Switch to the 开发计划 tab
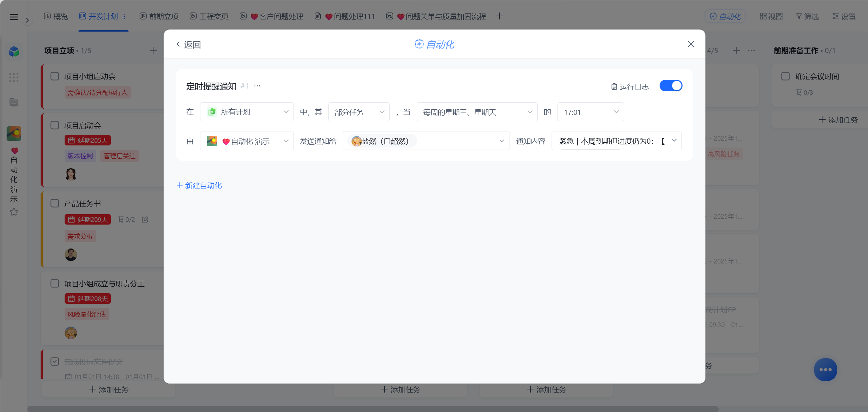 click(99, 16)
